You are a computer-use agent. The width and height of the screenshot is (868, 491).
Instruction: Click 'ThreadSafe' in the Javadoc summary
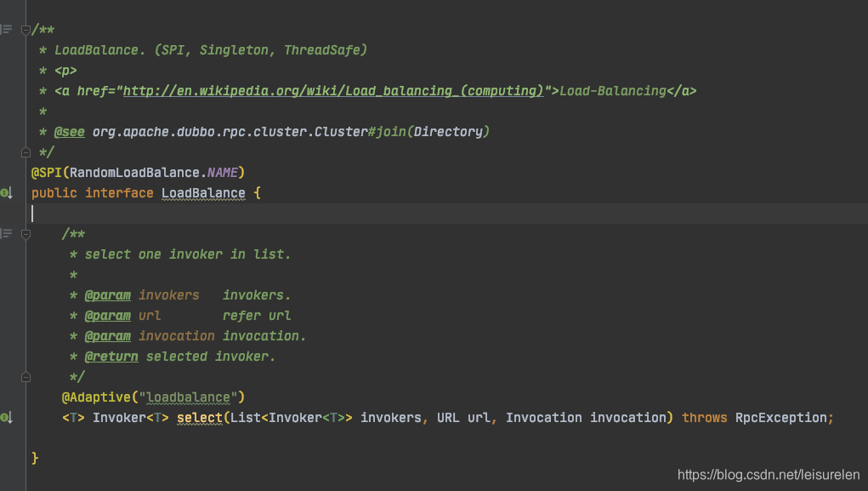[321, 50]
